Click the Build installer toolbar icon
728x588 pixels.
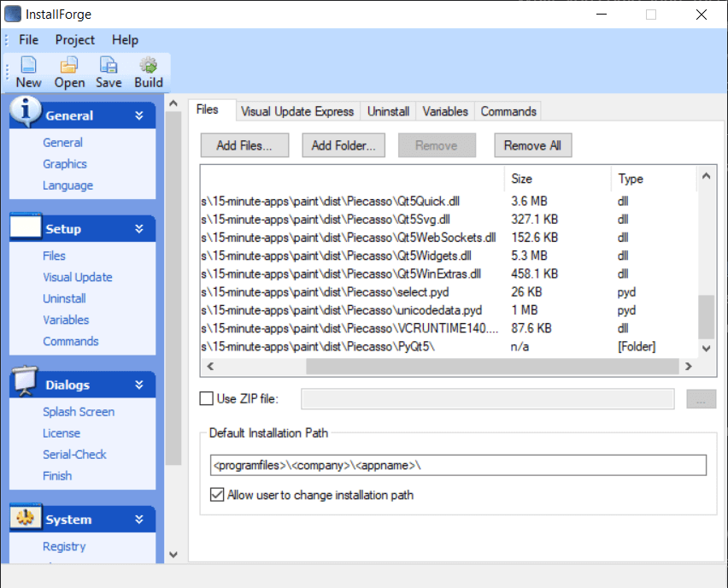tap(149, 66)
